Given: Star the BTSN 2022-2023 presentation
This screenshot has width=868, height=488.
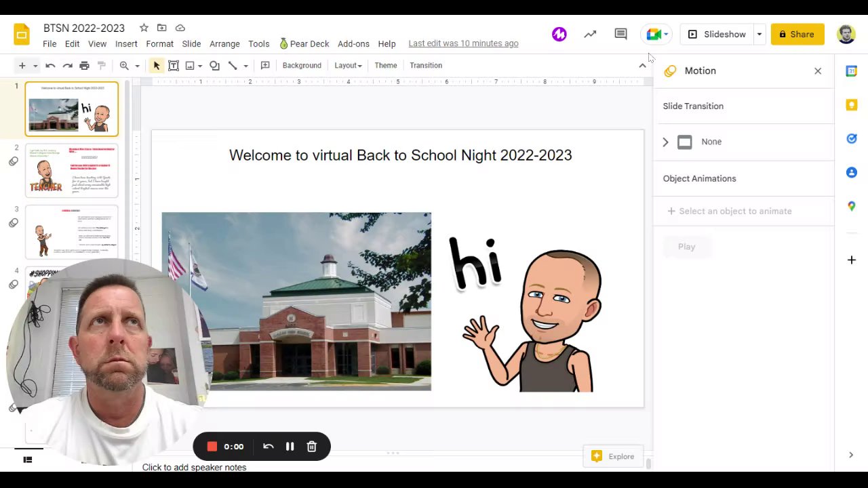Looking at the screenshot, I should coord(144,28).
